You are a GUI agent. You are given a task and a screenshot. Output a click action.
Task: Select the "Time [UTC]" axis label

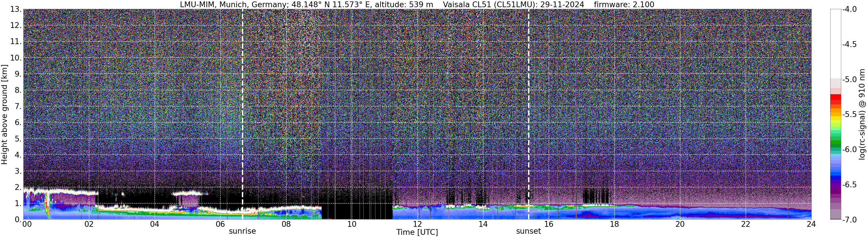[417, 232]
